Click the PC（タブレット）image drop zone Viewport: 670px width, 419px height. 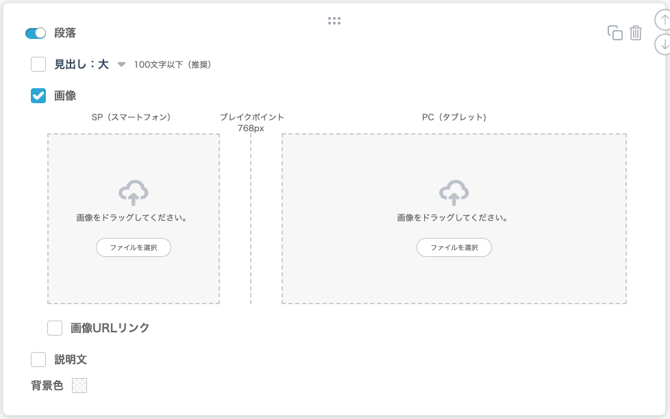tap(454, 219)
